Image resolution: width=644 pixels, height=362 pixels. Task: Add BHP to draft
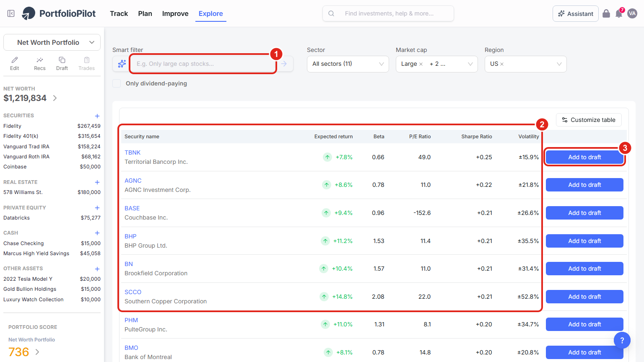[x=584, y=241]
